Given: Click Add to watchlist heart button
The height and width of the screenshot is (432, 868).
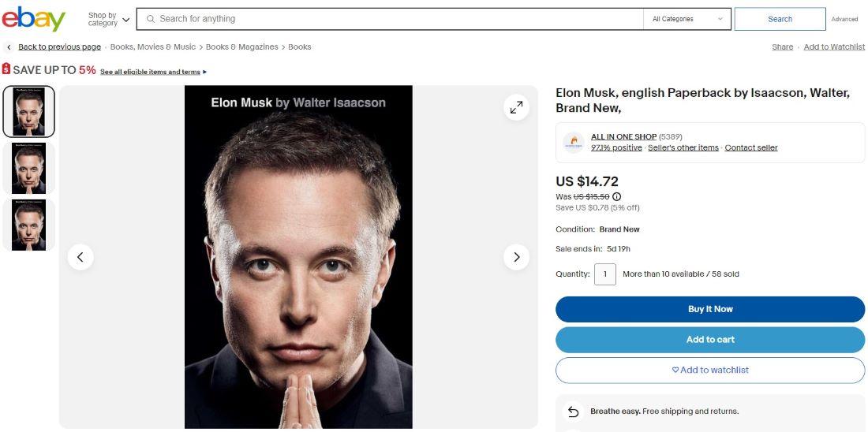Looking at the screenshot, I should 710,370.
